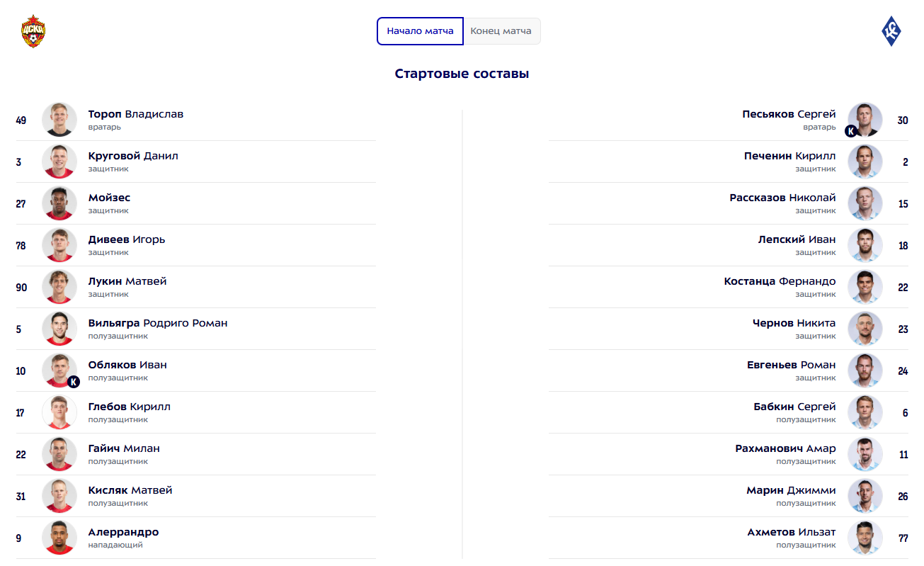This screenshot has width=924, height=566.
Task: Open Тороп Владислав's player photo
Action: pos(59,120)
